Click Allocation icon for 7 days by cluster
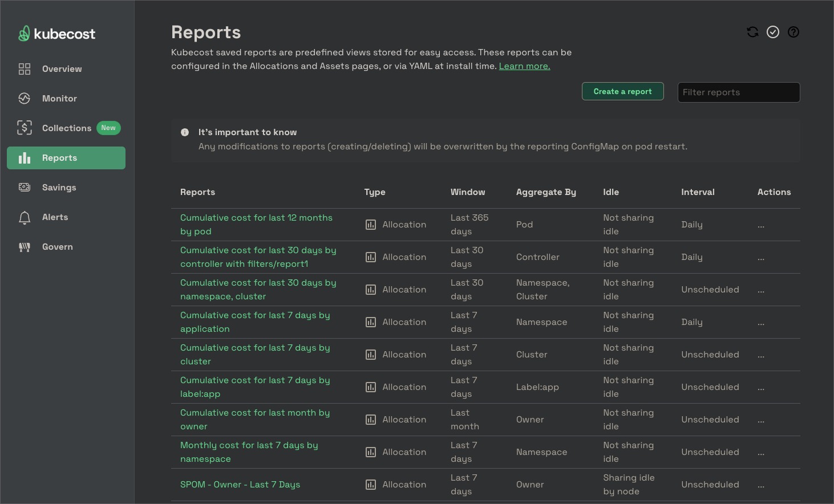 [x=371, y=355]
